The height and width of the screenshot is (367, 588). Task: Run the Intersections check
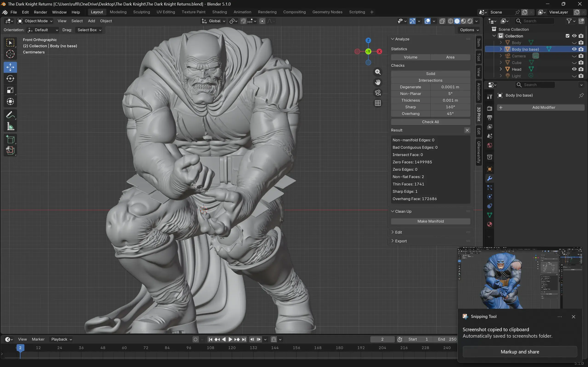tap(430, 80)
